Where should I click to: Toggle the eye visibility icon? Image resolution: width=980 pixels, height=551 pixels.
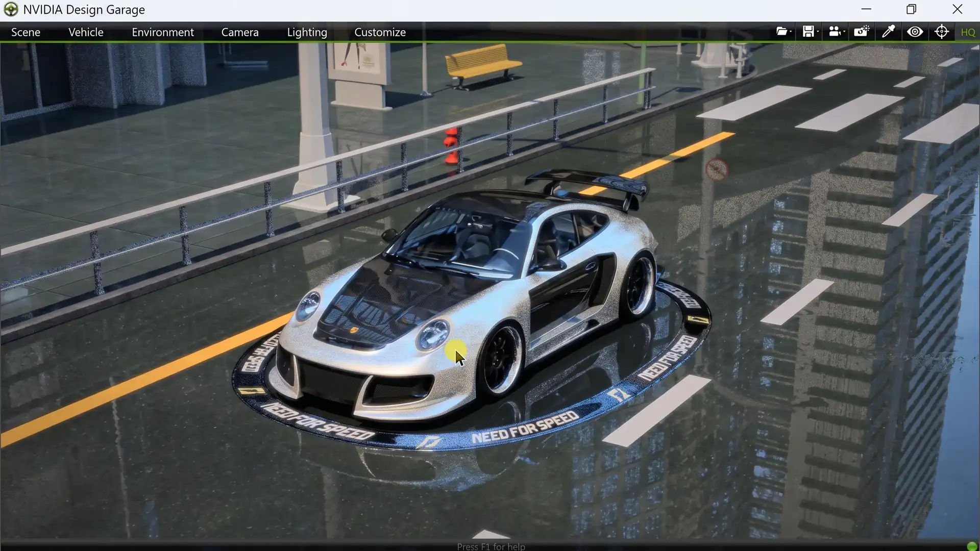click(915, 32)
